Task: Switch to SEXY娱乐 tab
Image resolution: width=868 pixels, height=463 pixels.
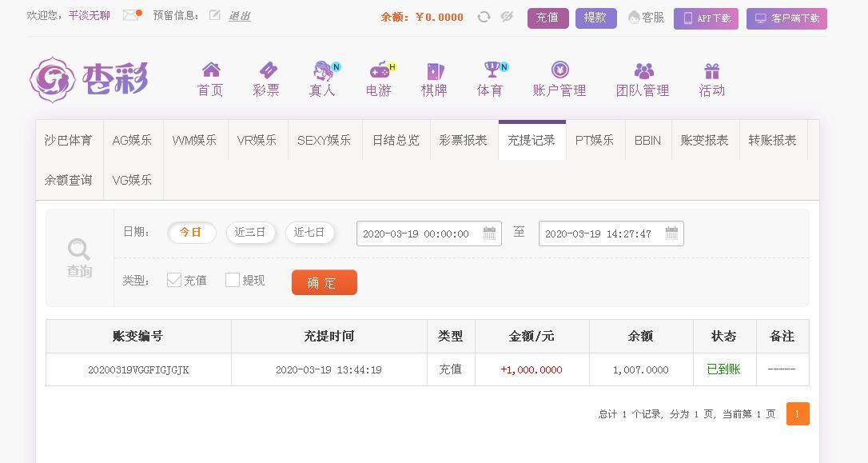Action: [325, 140]
